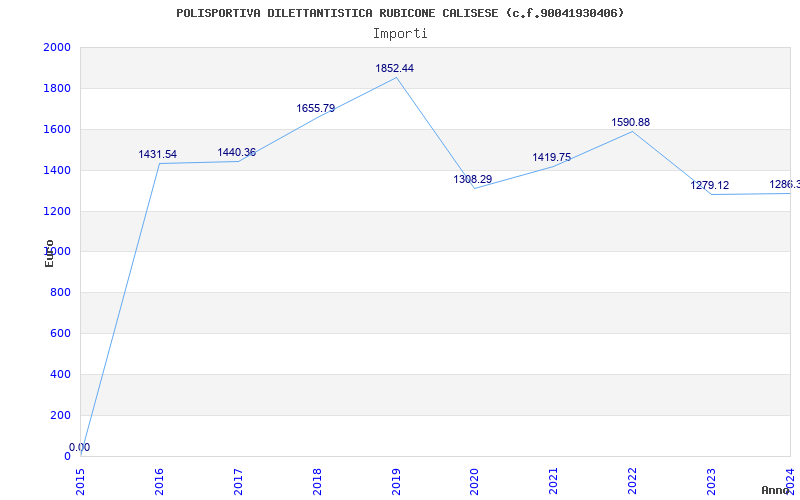The width and height of the screenshot is (800, 500).
Task: Click the x-axis year 2021
Action: [x=554, y=481]
